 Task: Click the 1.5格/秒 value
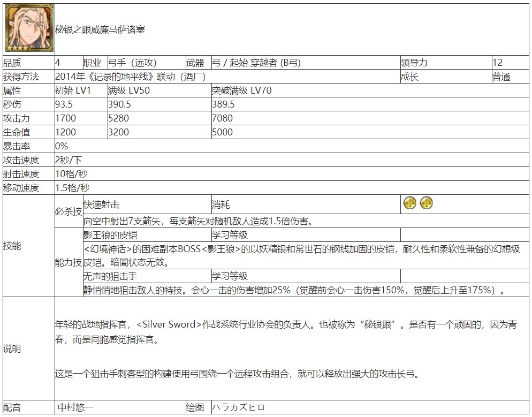click(x=72, y=188)
